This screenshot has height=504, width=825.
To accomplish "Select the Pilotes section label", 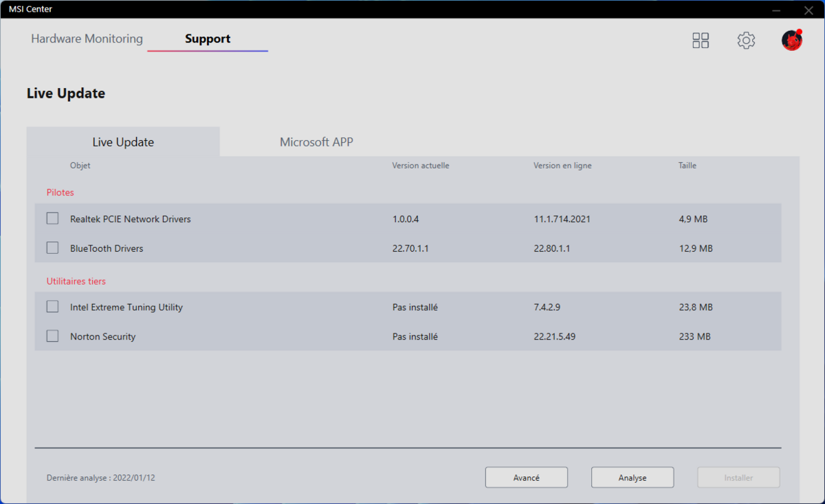I will (x=60, y=193).
